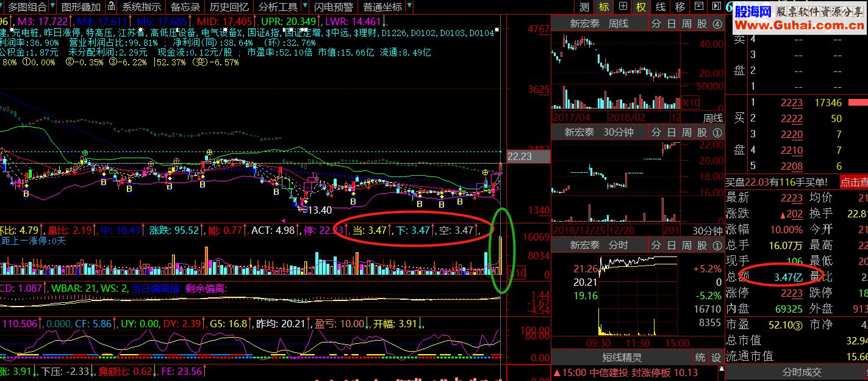Screen dimensions: 868x381
Task: Select the 移 move tool icon
Action: (x=680, y=7)
